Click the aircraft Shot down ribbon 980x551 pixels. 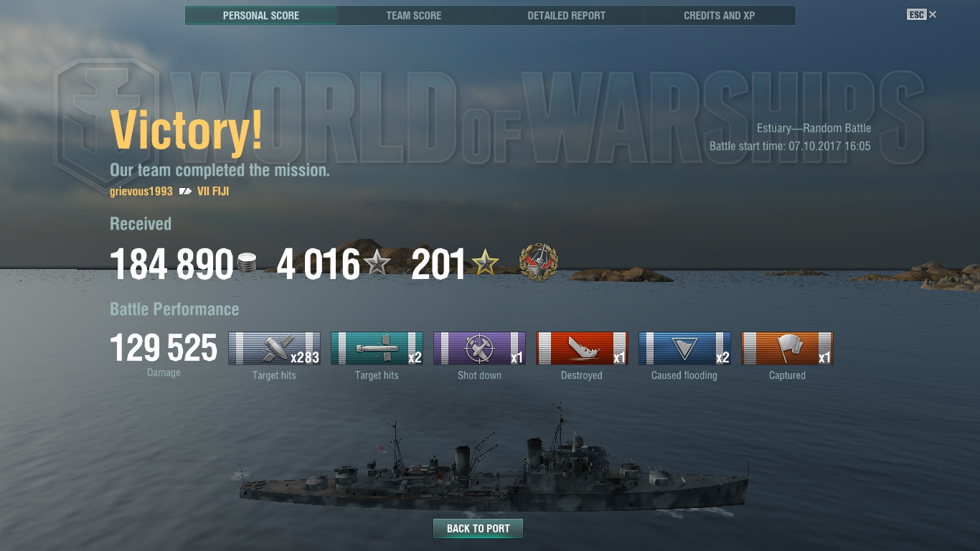pos(479,348)
